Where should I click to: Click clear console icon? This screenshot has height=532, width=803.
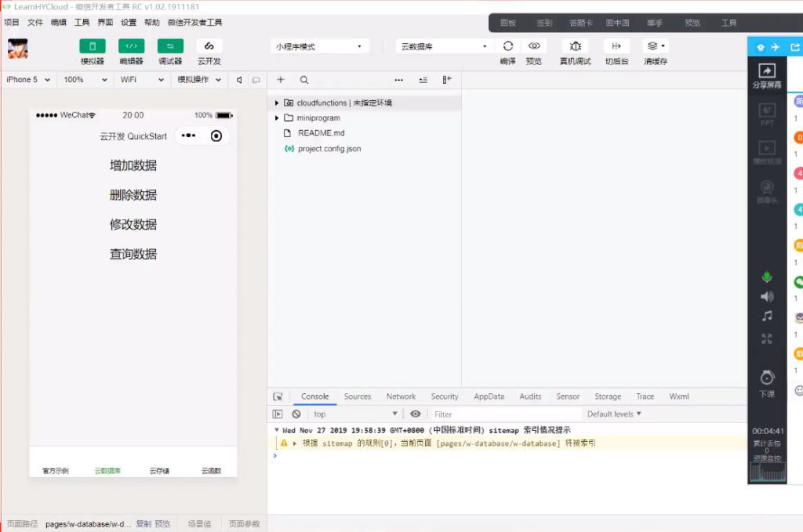[296, 414]
